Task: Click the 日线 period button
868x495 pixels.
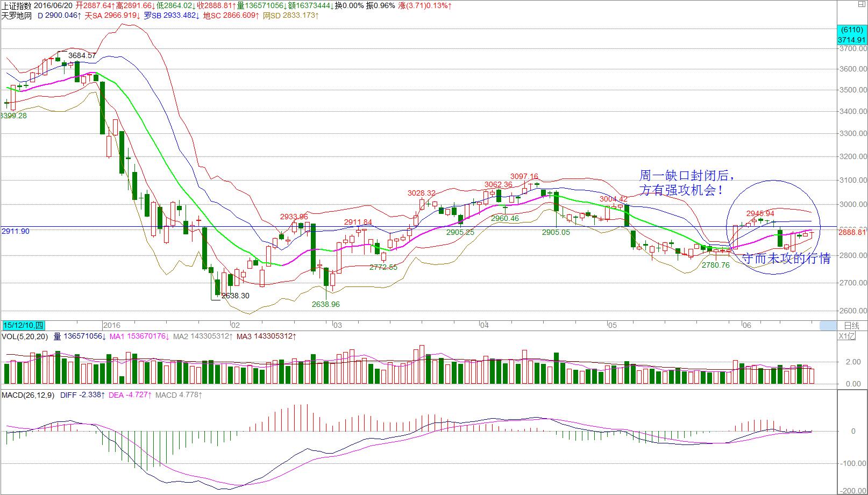Action: point(852,325)
